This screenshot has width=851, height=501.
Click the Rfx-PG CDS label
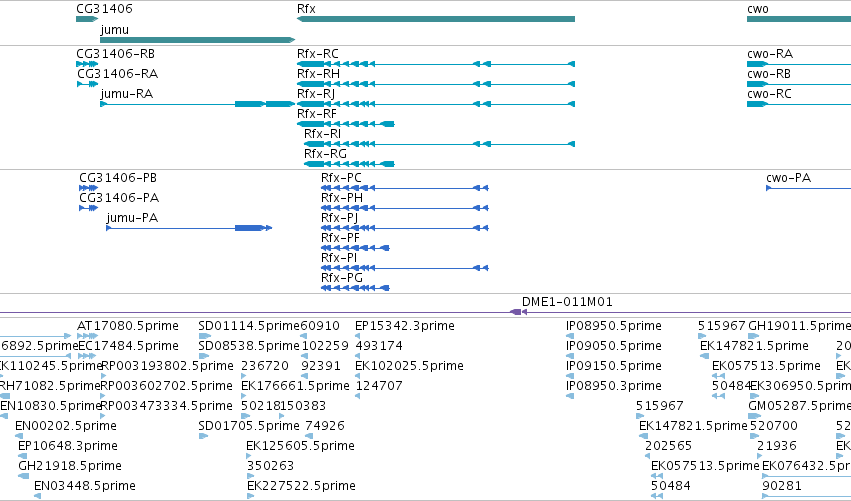coord(342,278)
